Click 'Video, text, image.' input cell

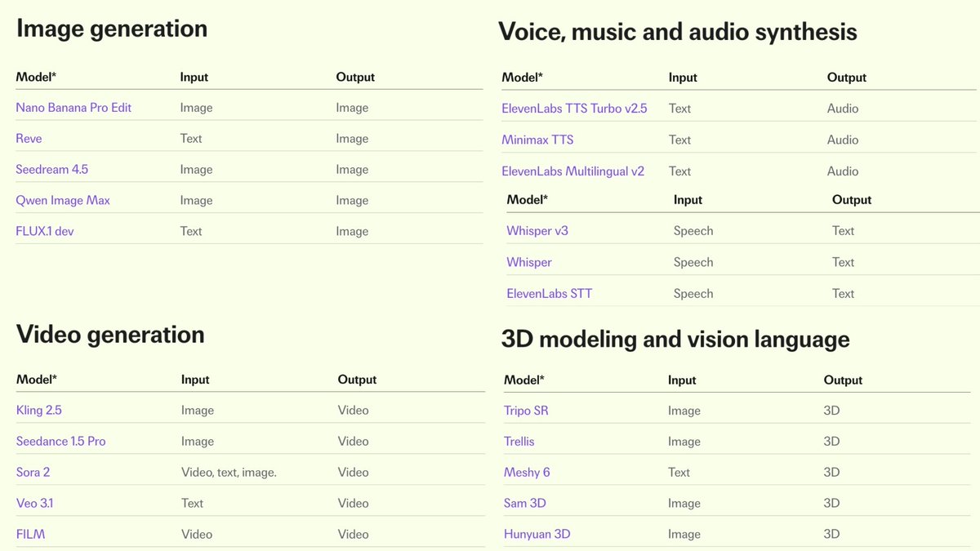(x=229, y=473)
